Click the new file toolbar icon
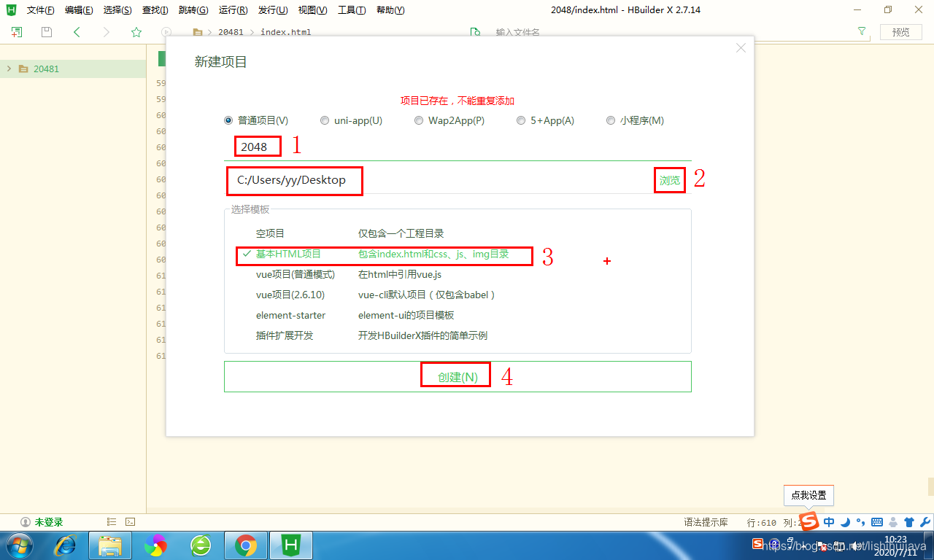The image size is (934, 560). tap(16, 32)
